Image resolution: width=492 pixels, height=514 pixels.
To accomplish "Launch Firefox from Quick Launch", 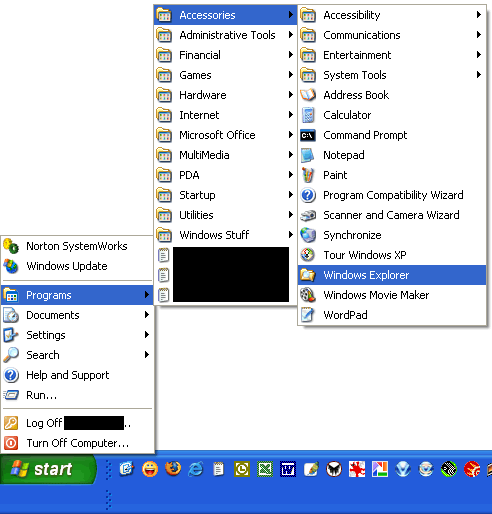I will tap(173, 469).
